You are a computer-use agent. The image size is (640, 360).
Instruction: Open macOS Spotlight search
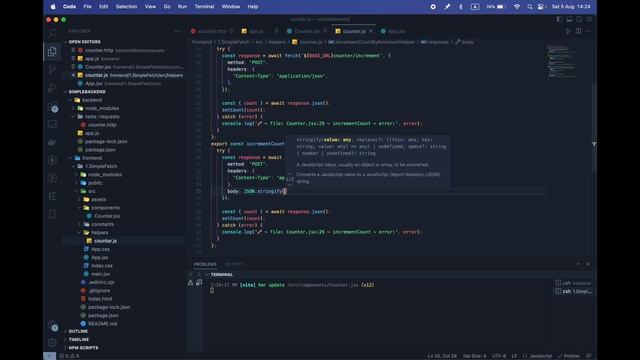pyautogui.click(x=529, y=7)
